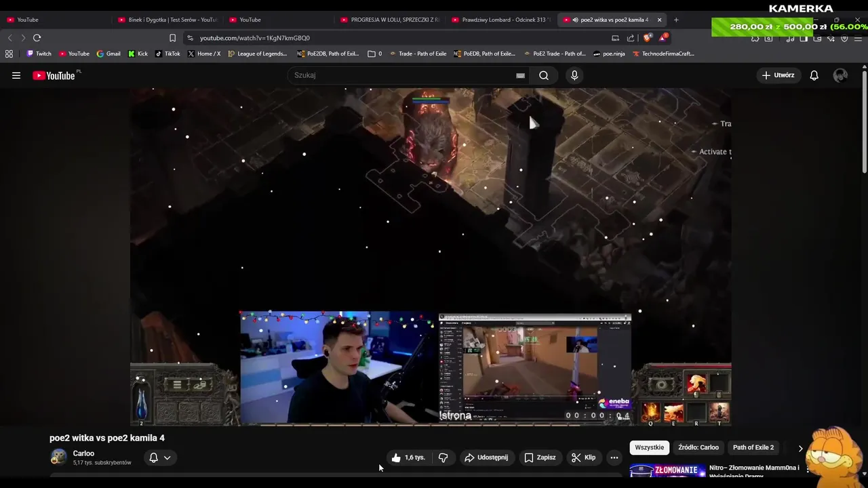Open the Twitch bookmark
Viewport: 868px width, 488px height.
pyautogui.click(x=39, y=54)
